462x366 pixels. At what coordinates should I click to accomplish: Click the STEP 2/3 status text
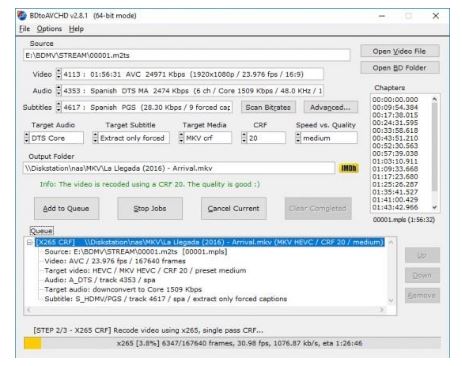click(148, 330)
